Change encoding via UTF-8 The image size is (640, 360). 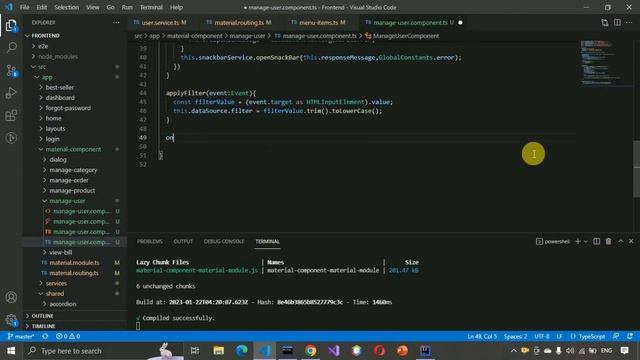click(x=542, y=336)
